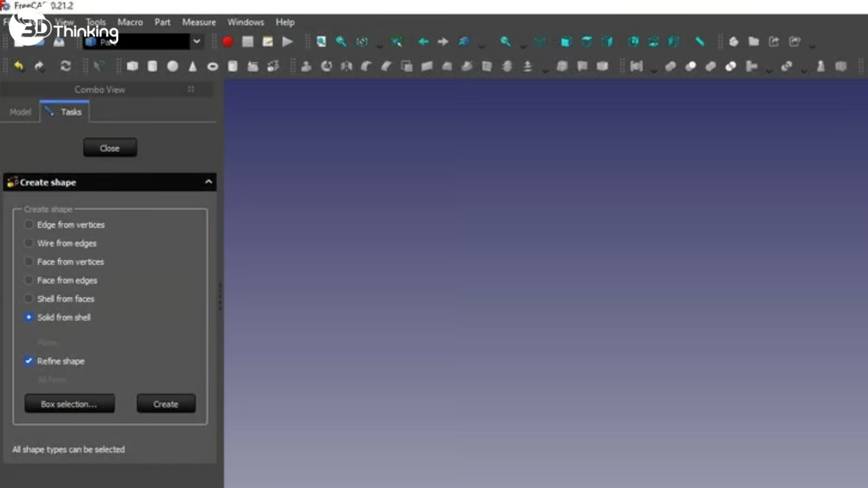
Task: Go to the previous selection with back arrow
Action: 423,42
